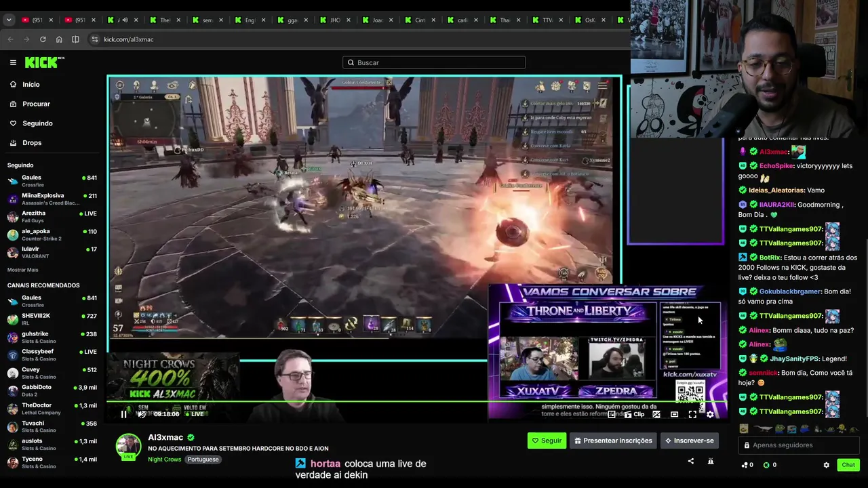Open the Kick sidebar hamburger menu
Image resolution: width=868 pixels, height=488 pixels.
coord(13,62)
